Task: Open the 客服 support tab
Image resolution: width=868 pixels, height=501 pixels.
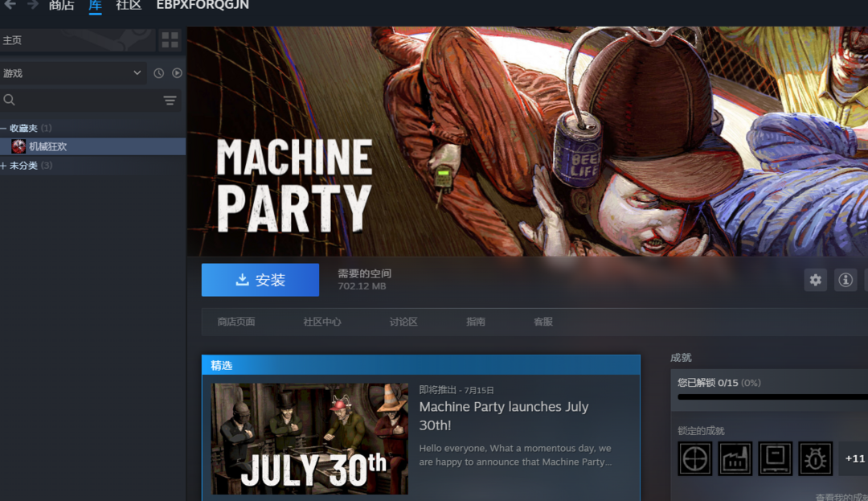Action: pyautogui.click(x=543, y=322)
